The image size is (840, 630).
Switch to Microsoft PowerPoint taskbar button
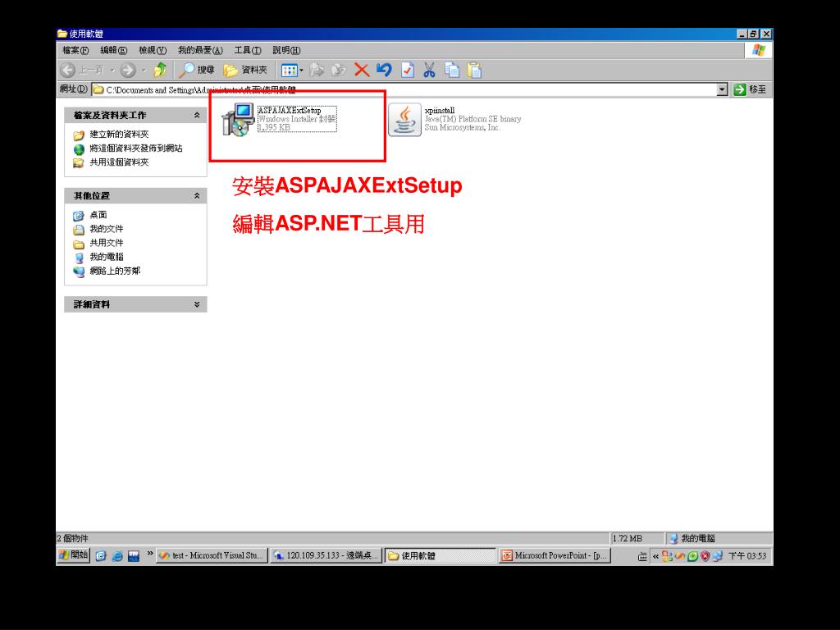pyautogui.click(x=555, y=556)
